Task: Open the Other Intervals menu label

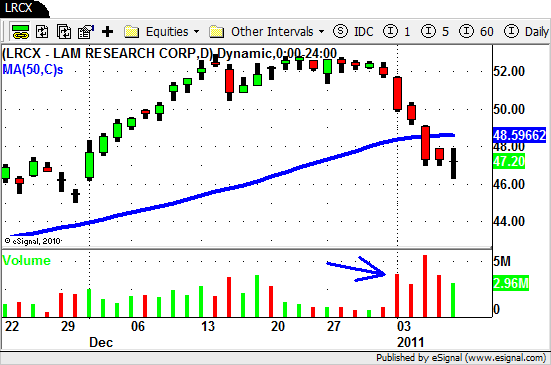Action: (272, 32)
